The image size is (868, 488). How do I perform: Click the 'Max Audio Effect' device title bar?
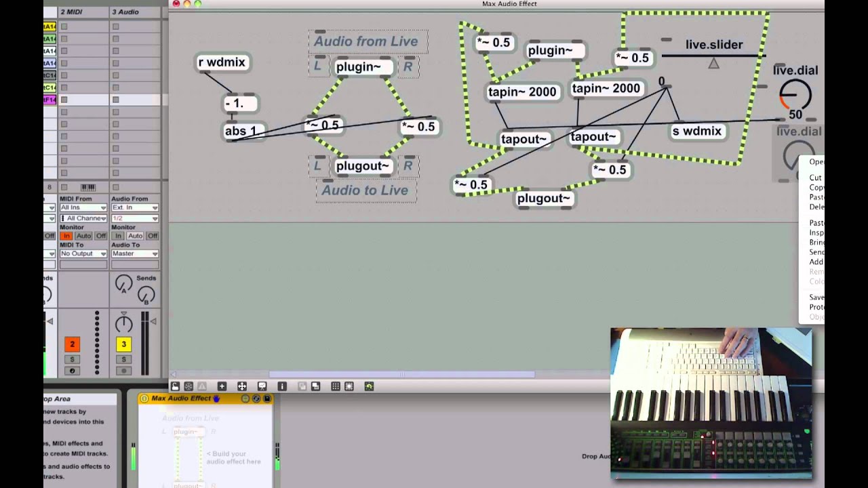(x=205, y=399)
